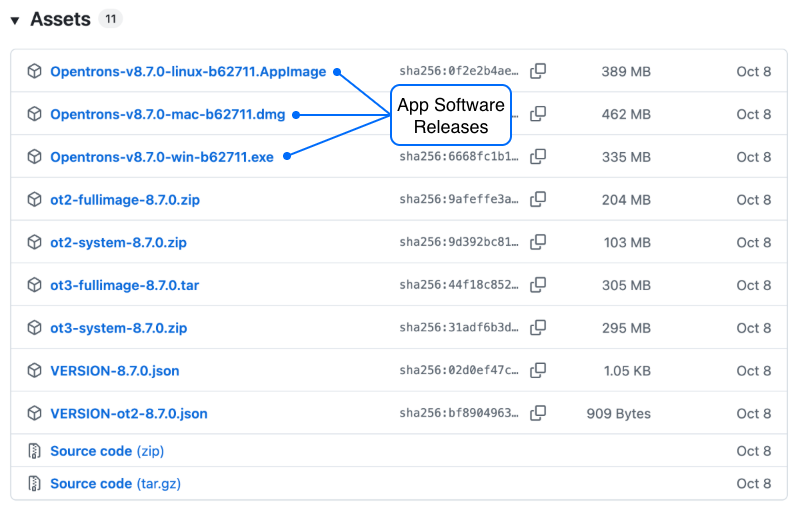Click package icon beside VERSION-ot2-8.7.0.json
Viewport: 800px width, 516px height.
point(34,413)
